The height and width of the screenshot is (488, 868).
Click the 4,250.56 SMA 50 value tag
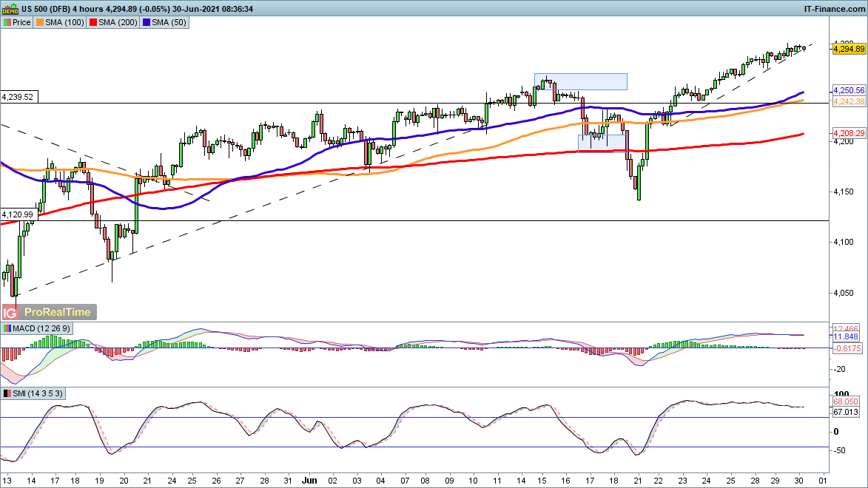[x=848, y=89]
